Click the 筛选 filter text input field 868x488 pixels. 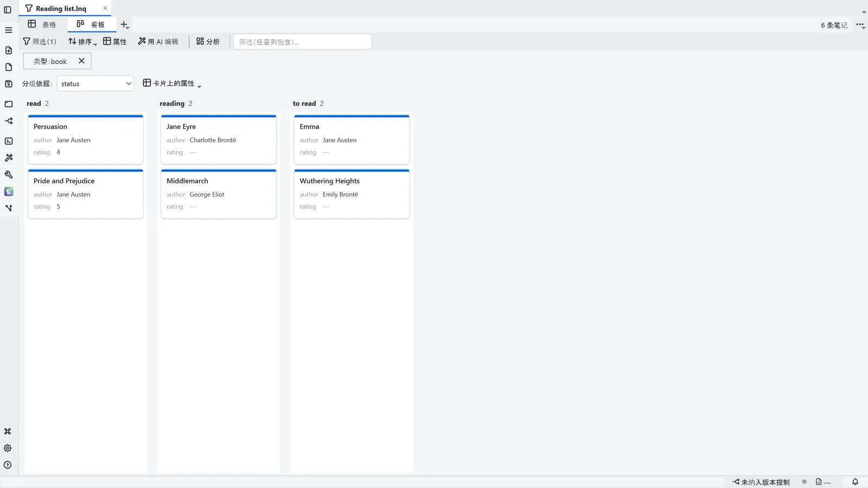click(302, 42)
